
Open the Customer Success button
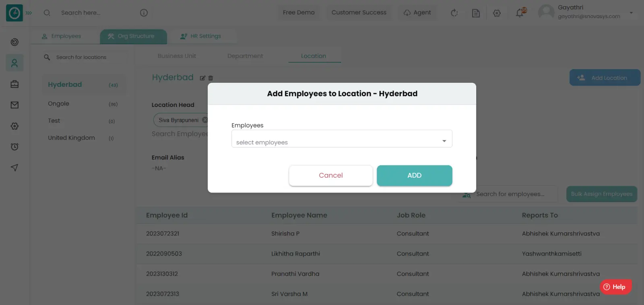pyautogui.click(x=359, y=12)
